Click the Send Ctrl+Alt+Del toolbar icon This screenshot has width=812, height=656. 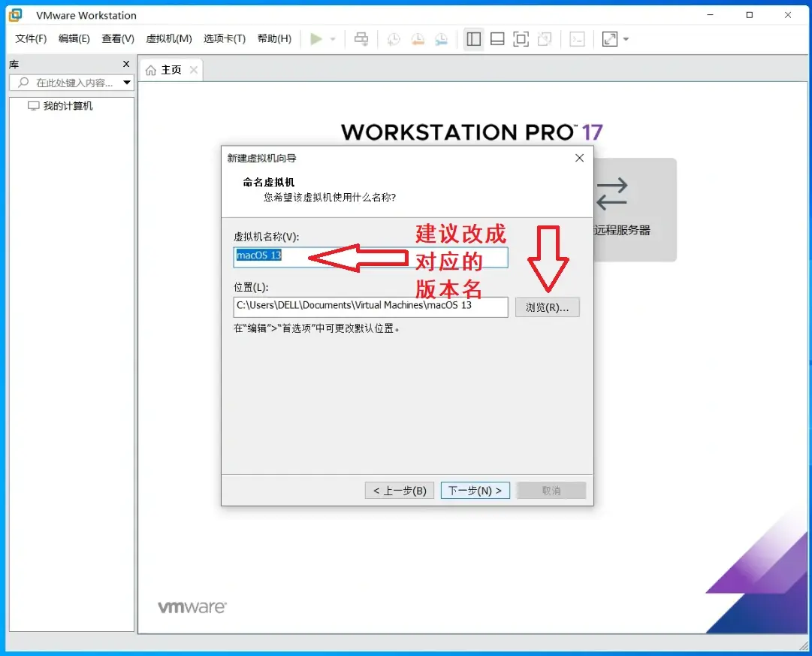pos(361,39)
